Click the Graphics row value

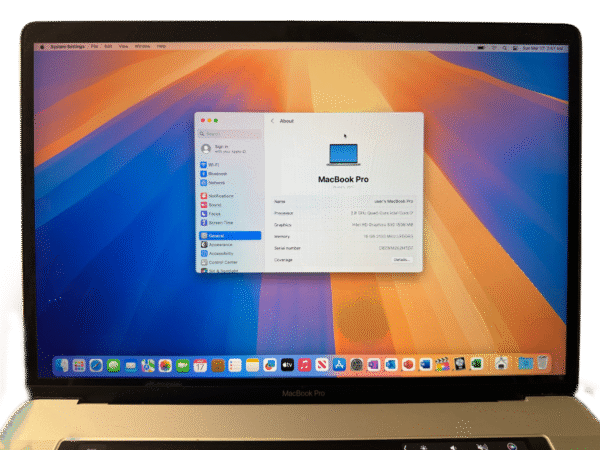click(x=382, y=225)
